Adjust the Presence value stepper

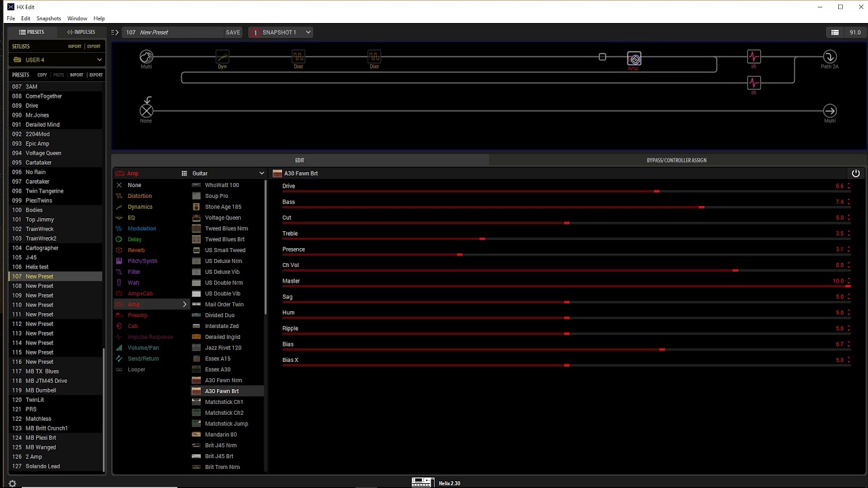point(848,249)
